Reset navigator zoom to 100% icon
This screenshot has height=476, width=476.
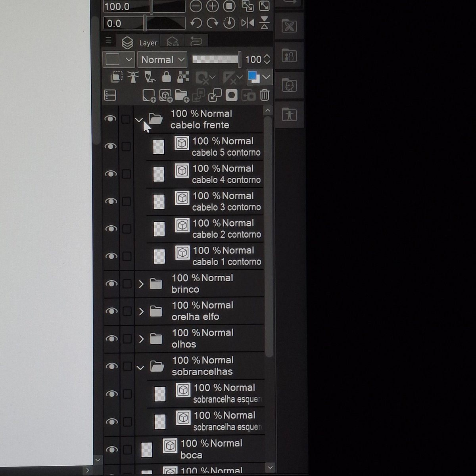(x=229, y=6)
